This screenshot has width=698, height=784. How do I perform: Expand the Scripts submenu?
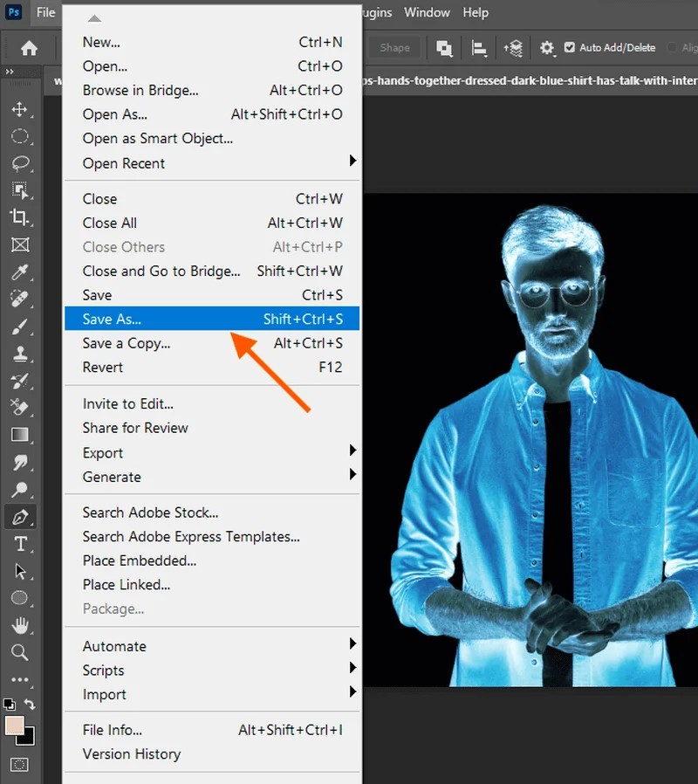pos(352,667)
